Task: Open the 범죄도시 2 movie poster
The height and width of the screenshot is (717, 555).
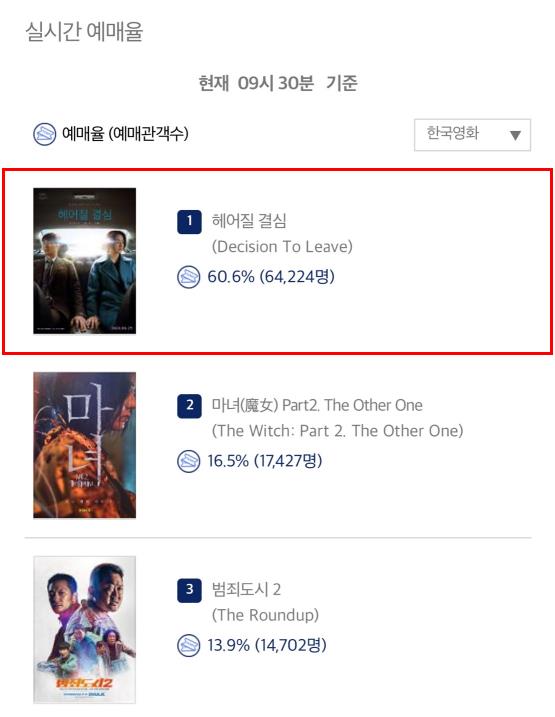Action: click(x=85, y=630)
